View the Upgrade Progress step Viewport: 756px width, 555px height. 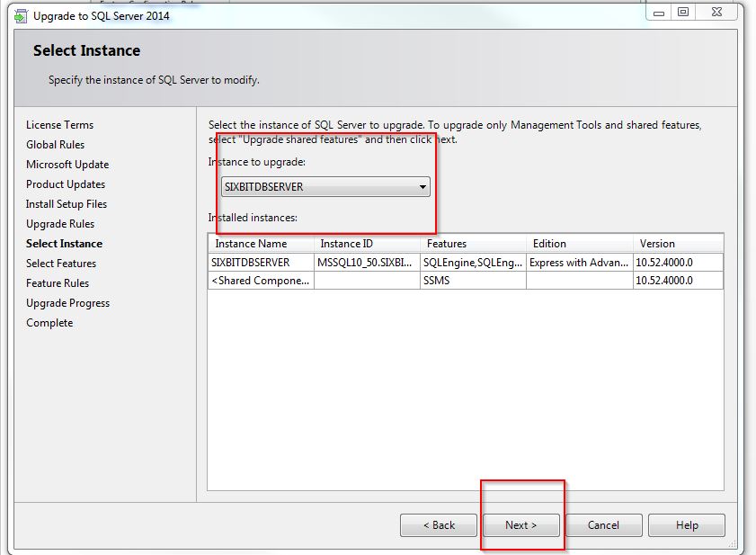coord(68,302)
